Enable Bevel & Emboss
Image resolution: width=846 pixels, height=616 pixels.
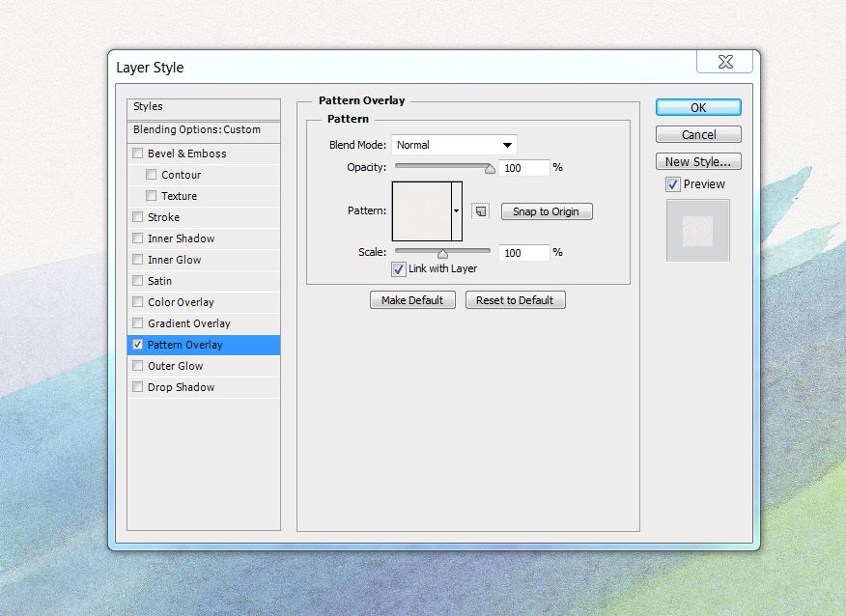(x=138, y=153)
